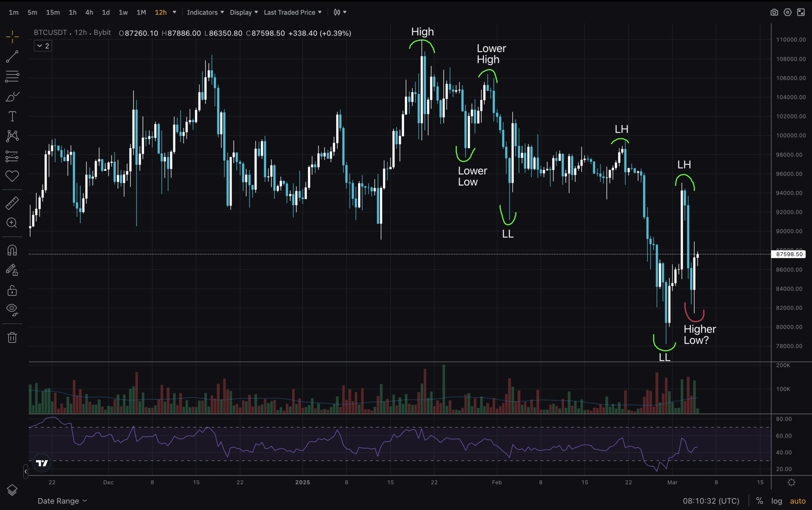Open the heart favorites icon tool
812x510 pixels.
tap(12, 176)
